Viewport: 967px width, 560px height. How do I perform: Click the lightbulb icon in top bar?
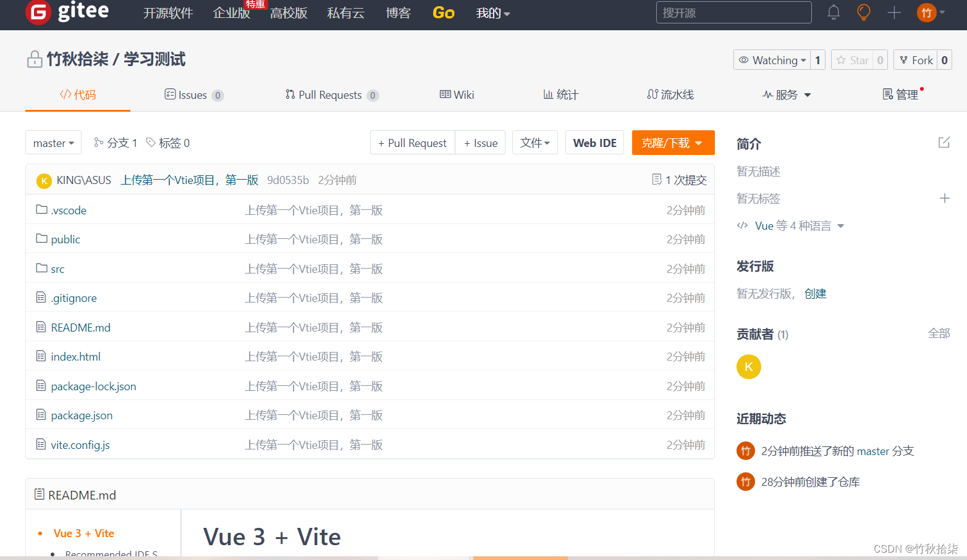(x=863, y=12)
